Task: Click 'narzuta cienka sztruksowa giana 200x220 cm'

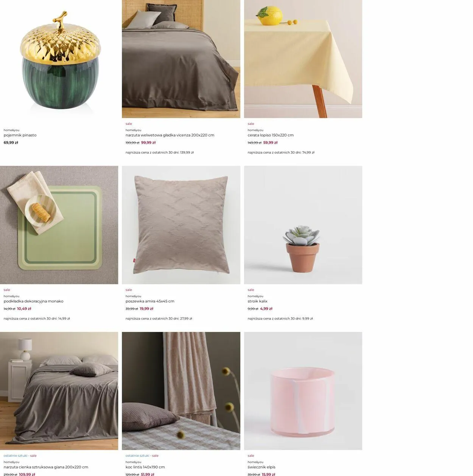Action: point(46,467)
